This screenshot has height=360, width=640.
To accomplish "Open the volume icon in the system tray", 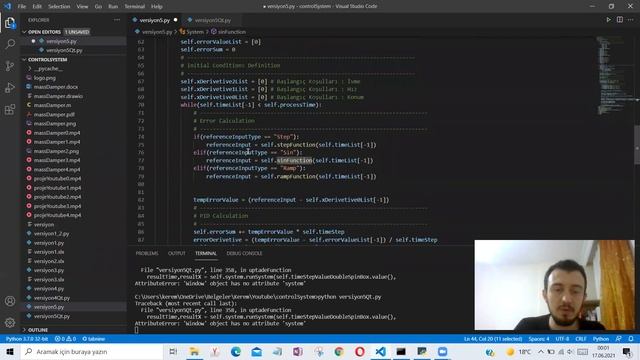I will click(x=570, y=351).
